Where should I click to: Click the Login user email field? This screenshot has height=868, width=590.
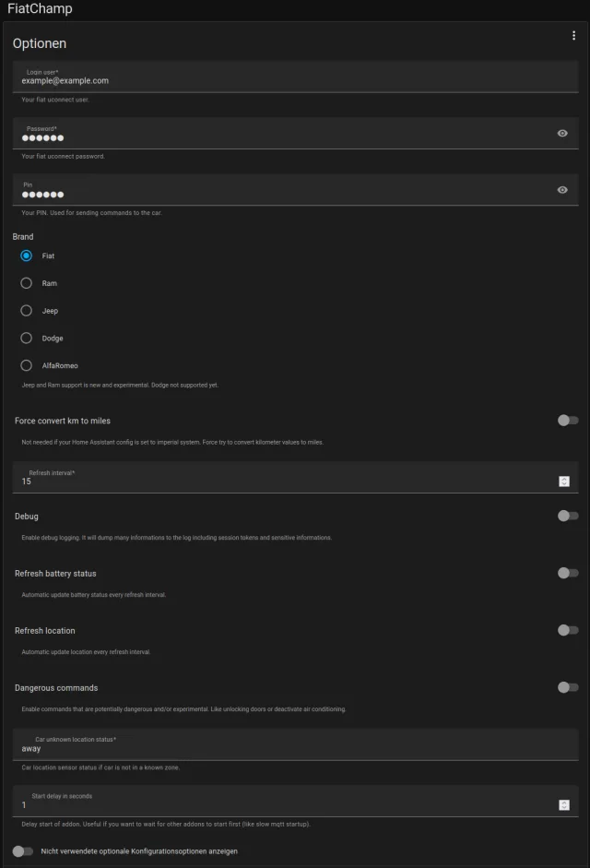click(x=277, y=81)
